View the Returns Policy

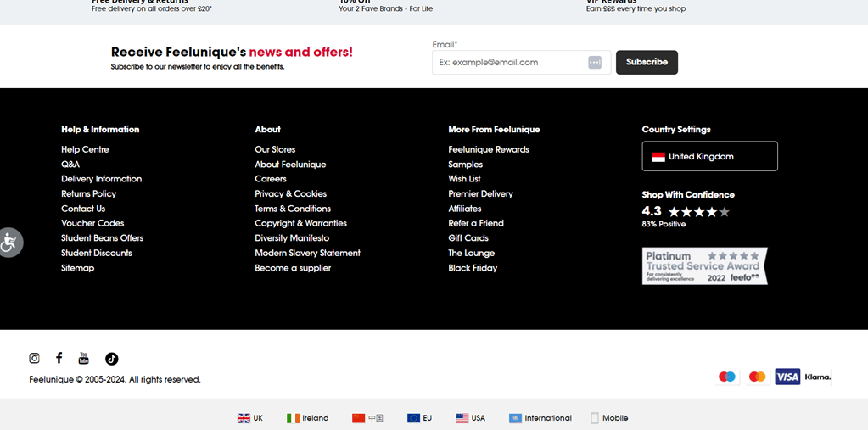(x=88, y=193)
